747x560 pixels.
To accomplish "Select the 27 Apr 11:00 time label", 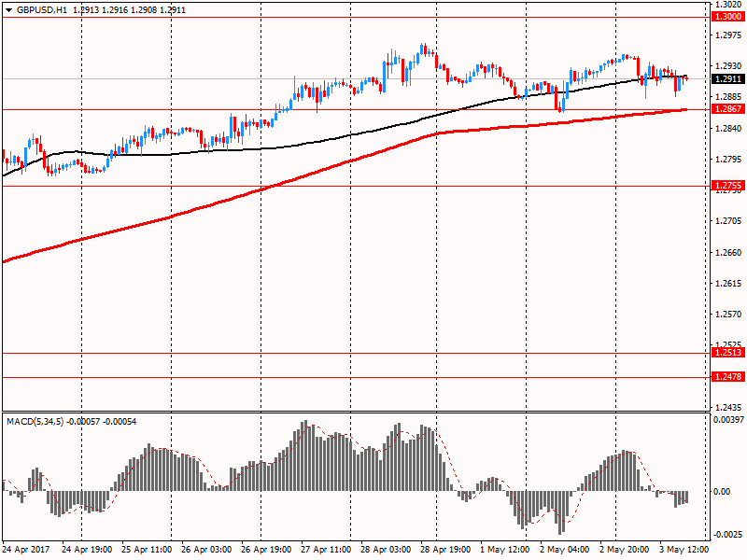I will (326, 550).
